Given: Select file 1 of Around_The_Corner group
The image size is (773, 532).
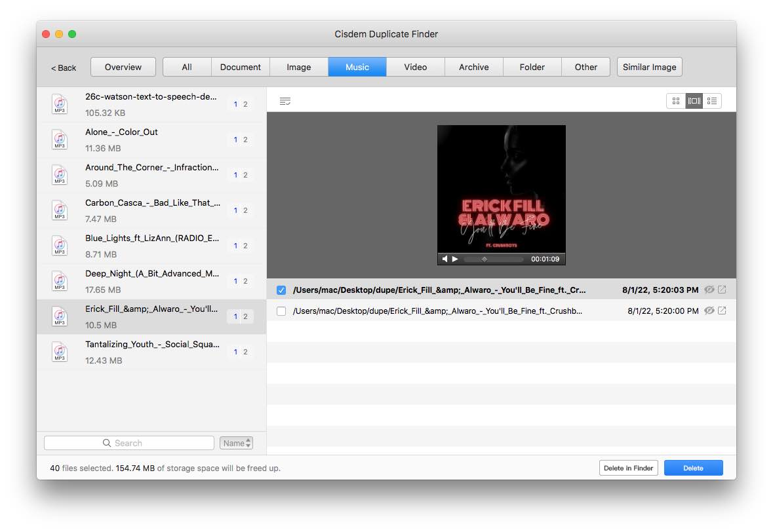Looking at the screenshot, I should (x=235, y=176).
